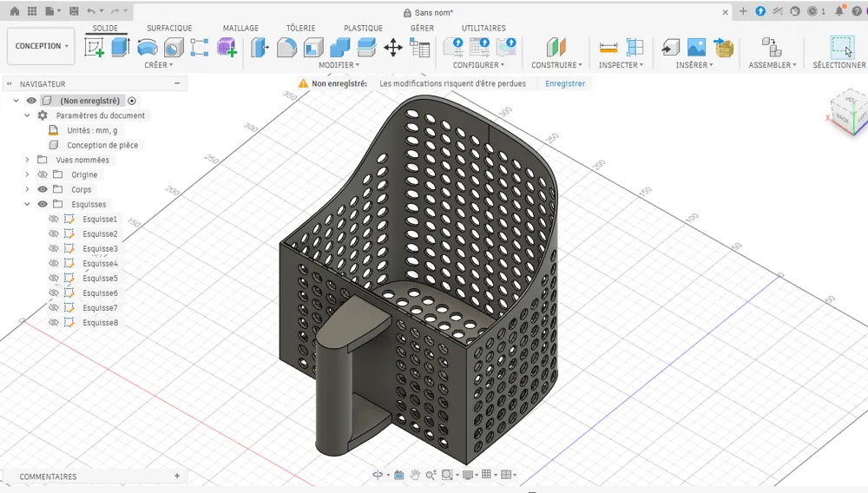
Task: Click the Pan hand icon
Action: [415, 475]
